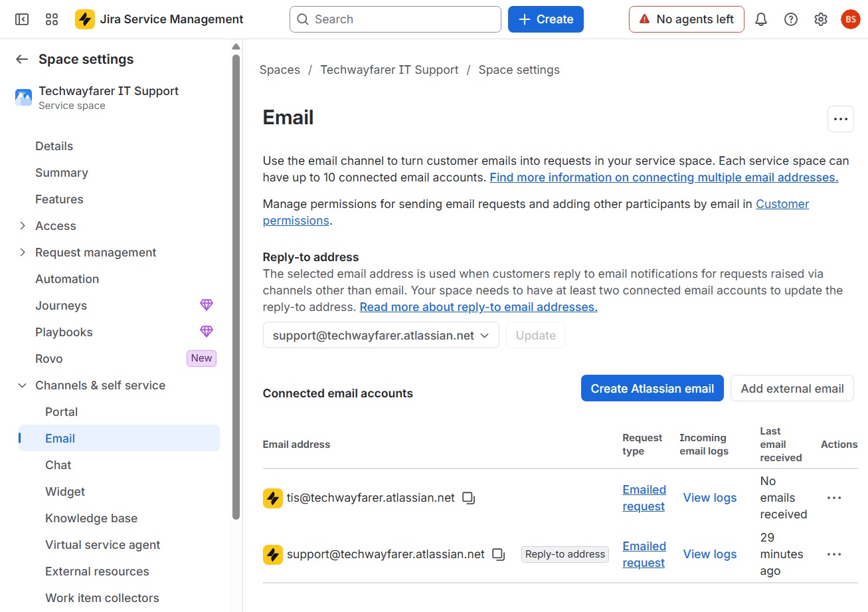This screenshot has height=612, width=868.
Task: Open the app switcher grid icon
Action: click(x=52, y=19)
